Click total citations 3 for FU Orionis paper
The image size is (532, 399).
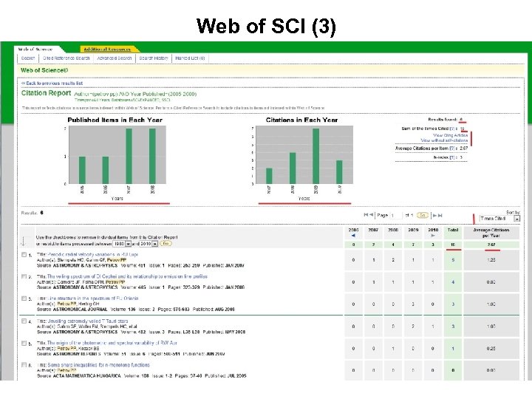(x=453, y=304)
